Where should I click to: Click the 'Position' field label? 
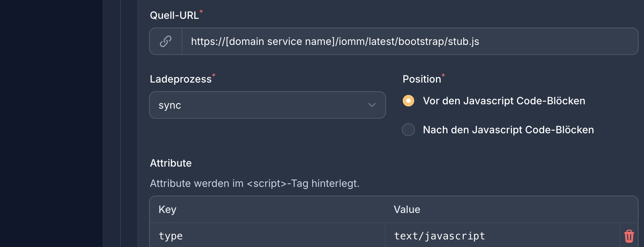pos(422,79)
